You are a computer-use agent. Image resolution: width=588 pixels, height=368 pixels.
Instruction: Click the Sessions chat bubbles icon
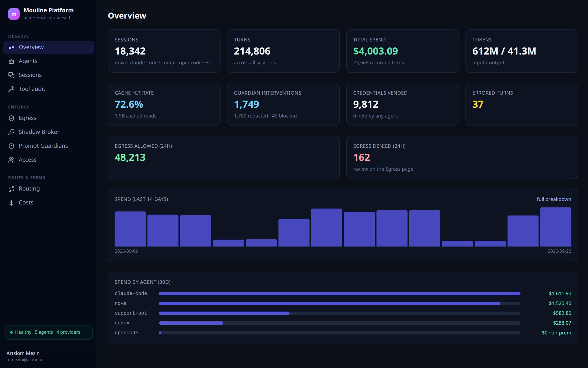[11, 75]
